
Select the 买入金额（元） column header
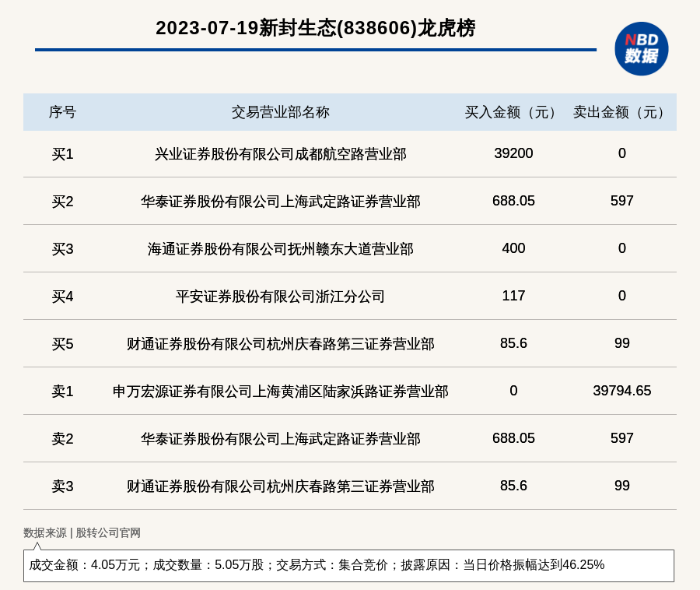coord(513,112)
